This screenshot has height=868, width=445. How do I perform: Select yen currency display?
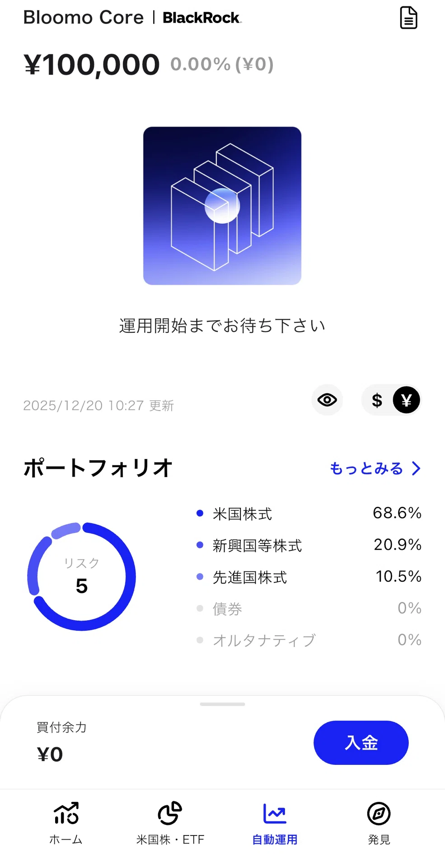(x=406, y=400)
